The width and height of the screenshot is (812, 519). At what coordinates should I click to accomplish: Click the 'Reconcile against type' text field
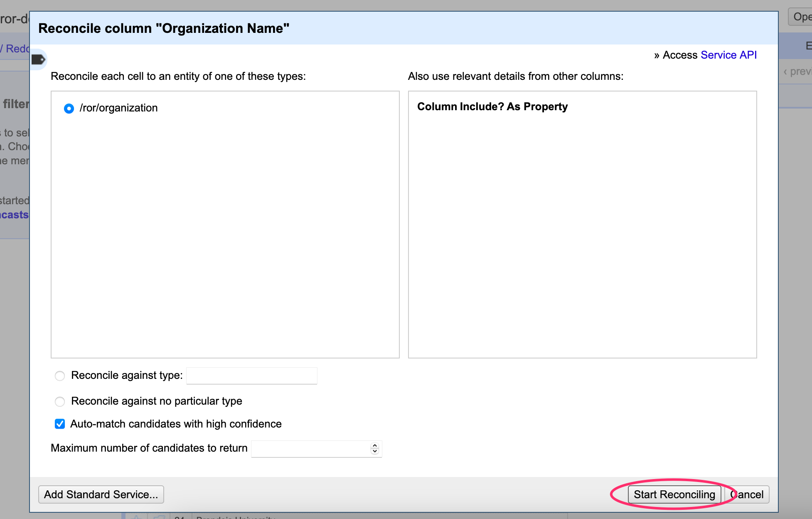pos(251,376)
